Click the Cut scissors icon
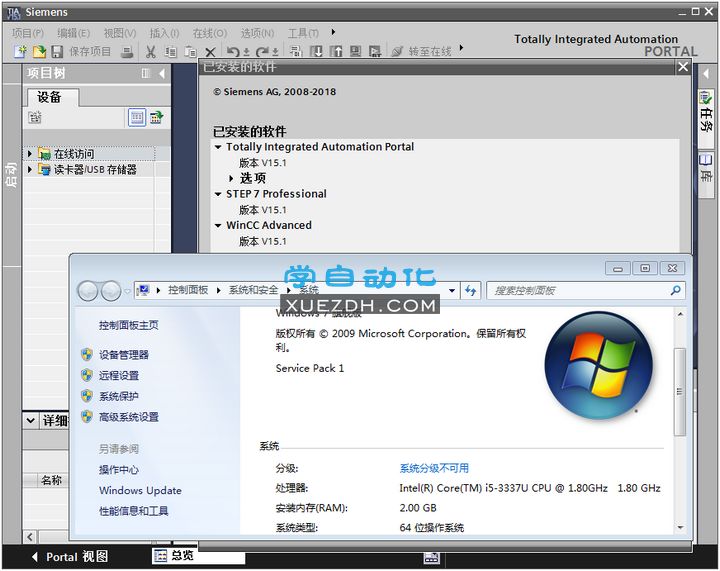 151,52
